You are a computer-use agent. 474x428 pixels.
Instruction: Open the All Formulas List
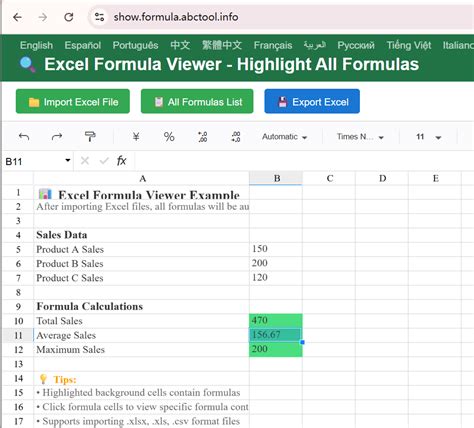click(x=197, y=101)
